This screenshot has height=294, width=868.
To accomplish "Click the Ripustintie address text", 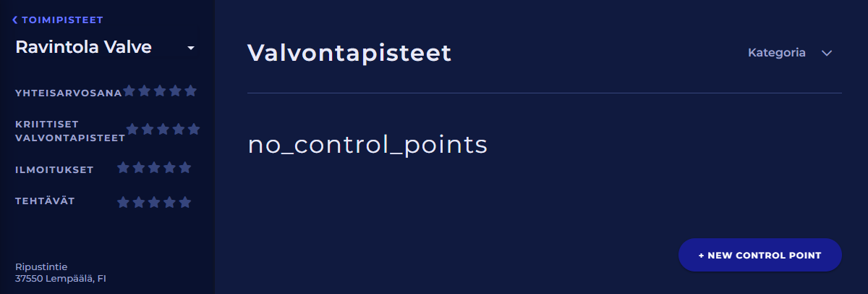I will [41, 266].
